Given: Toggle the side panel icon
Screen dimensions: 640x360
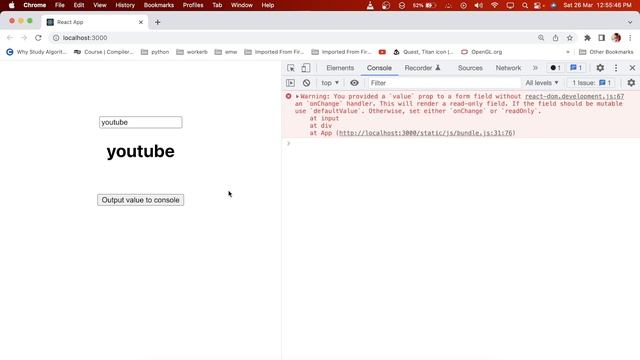Looking at the screenshot, I should [601, 38].
